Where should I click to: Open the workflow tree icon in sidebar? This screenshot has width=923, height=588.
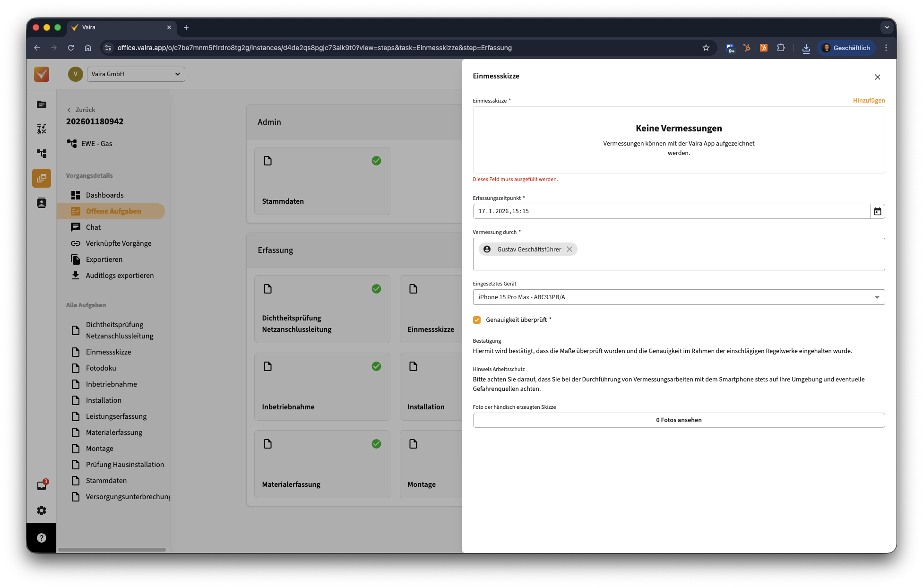point(42,154)
